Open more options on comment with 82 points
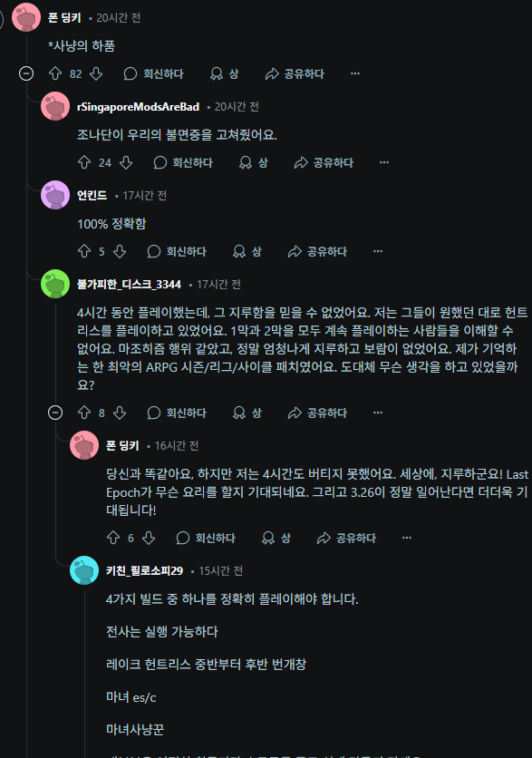 [x=355, y=73]
